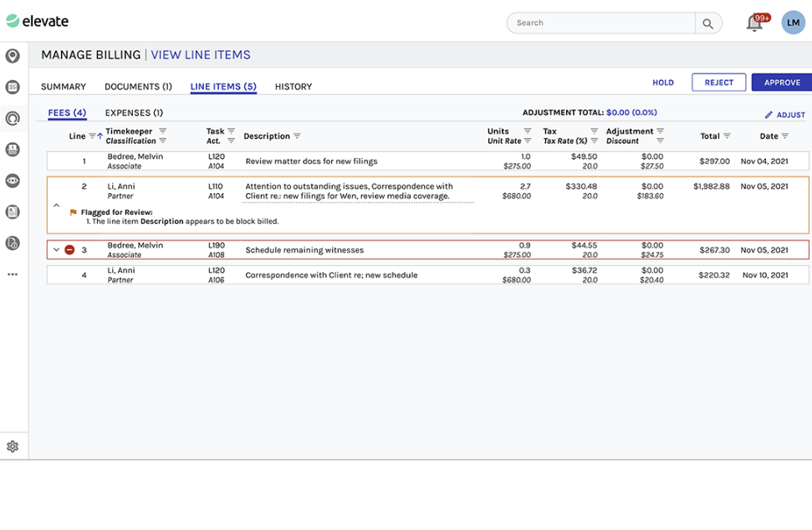Click the $0.00 (0.0%) adjustment total
The height and width of the screenshot is (530, 812).
[631, 112]
